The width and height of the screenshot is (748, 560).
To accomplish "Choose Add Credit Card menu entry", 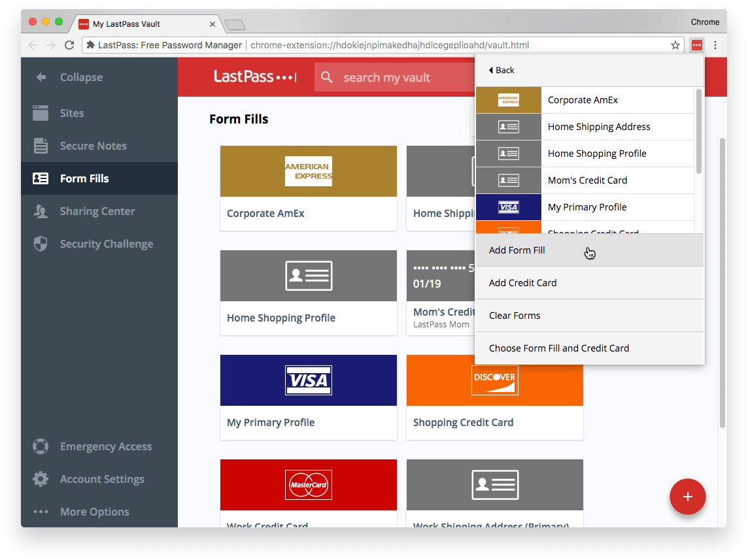I will (523, 283).
